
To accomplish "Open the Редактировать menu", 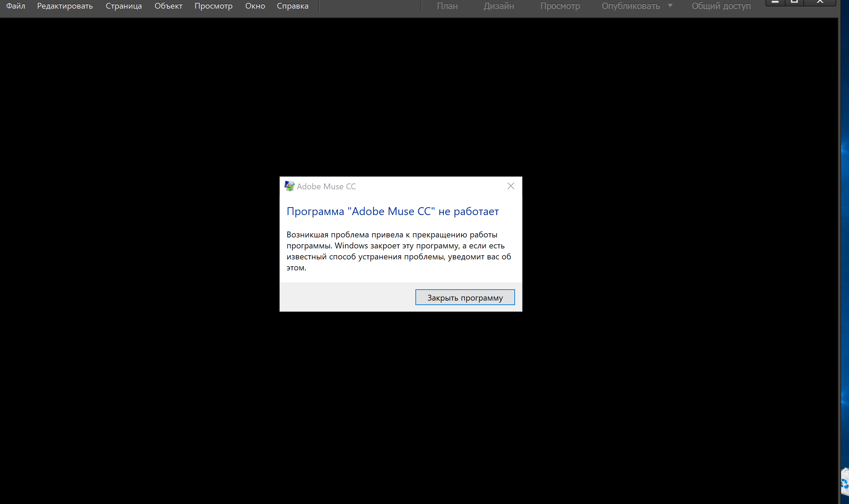I will coord(65,6).
